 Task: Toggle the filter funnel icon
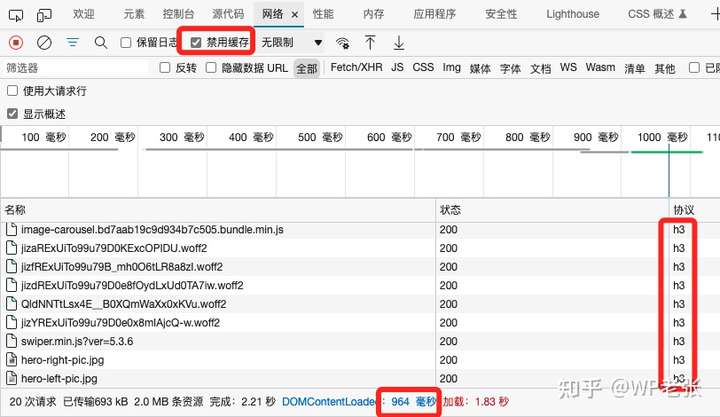tap(73, 43)
